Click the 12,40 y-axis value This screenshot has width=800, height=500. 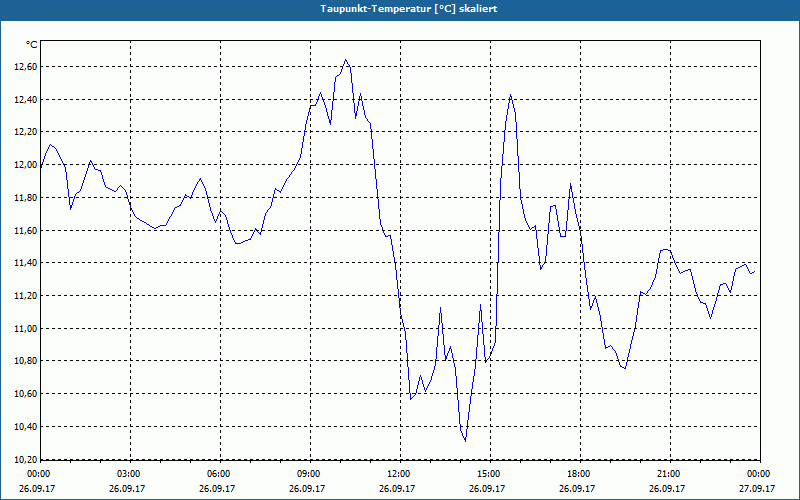(x=25, y=99)
